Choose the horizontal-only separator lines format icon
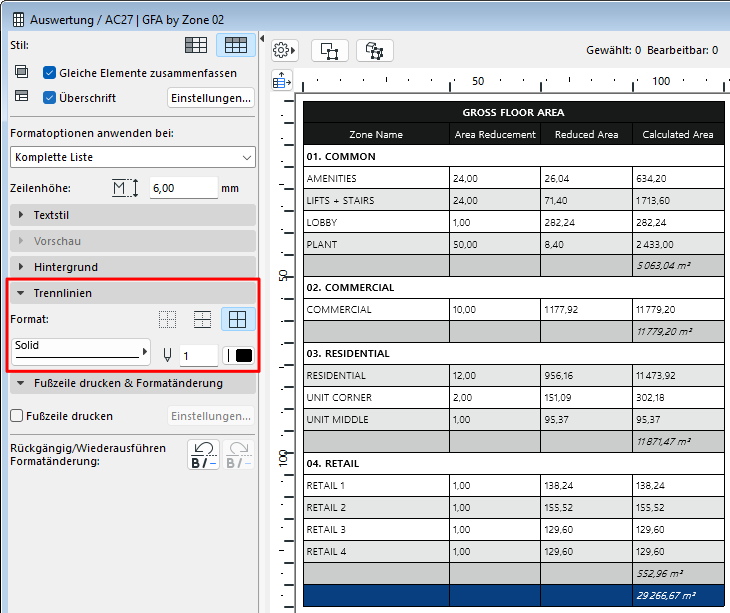The width and height of the screenshot is (730, 613). pyautogui.click(x=202, y=319)
